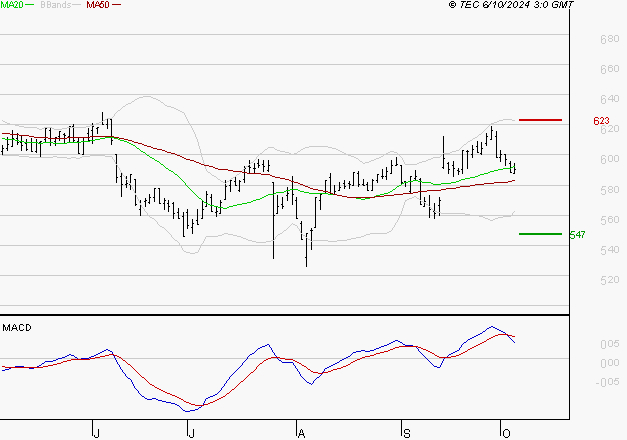Click the MA20 legend label
Viewport: 627px width, 440px height.
click(x=12, y=5)
